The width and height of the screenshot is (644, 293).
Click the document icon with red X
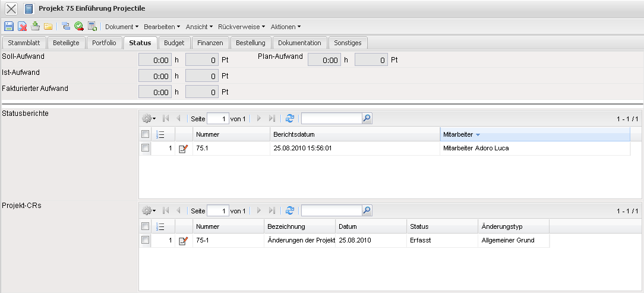pos(22,26)
